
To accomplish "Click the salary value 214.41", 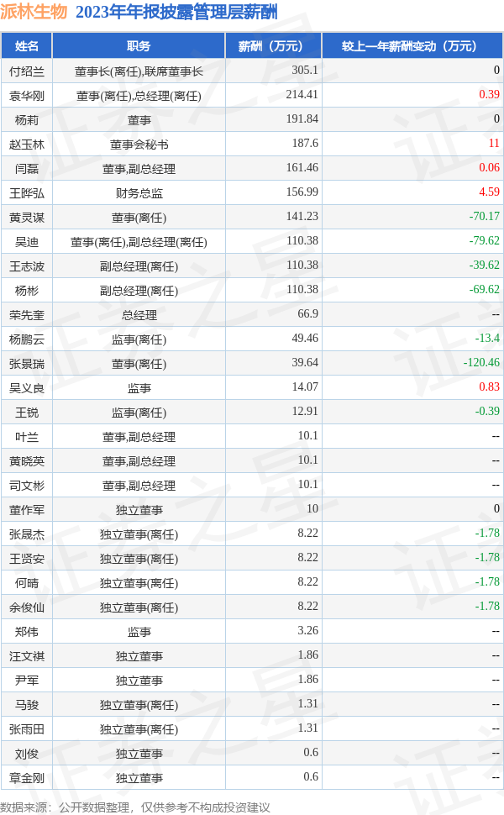I will [x=302, y=94].
